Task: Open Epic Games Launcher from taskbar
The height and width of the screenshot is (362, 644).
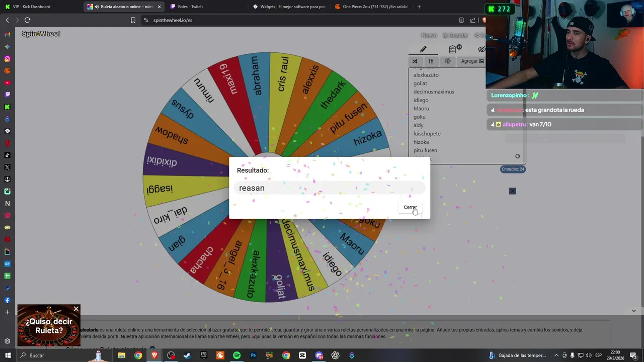Action: (204, 355)
